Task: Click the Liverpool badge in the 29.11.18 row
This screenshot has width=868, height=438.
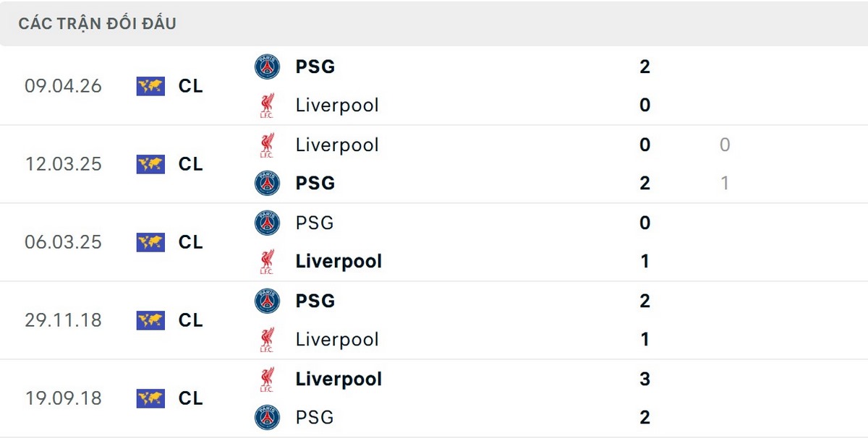Action: [268, 340]
